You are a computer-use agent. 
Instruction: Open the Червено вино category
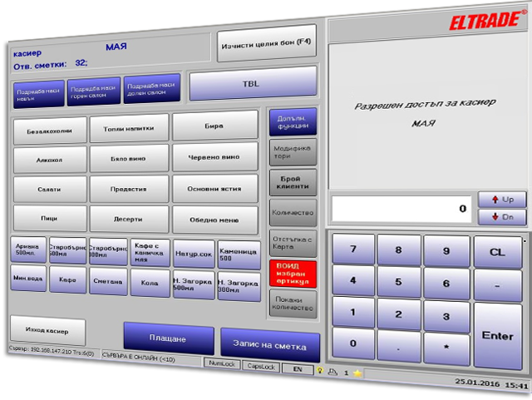(214, 157)
